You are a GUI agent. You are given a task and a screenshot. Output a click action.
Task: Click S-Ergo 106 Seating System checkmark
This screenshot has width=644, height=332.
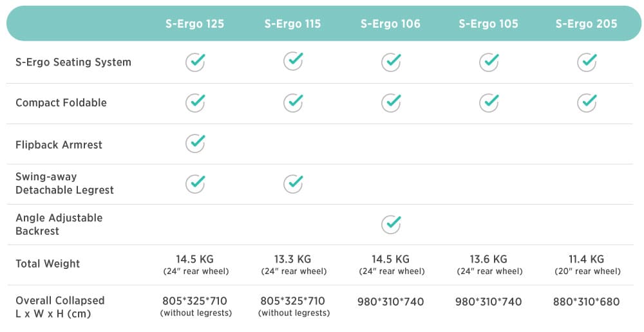[x=391, y=62]
